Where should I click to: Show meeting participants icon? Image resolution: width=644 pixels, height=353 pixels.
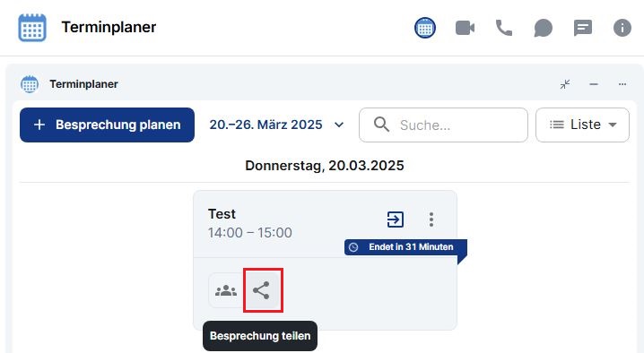tap(226, 290)
